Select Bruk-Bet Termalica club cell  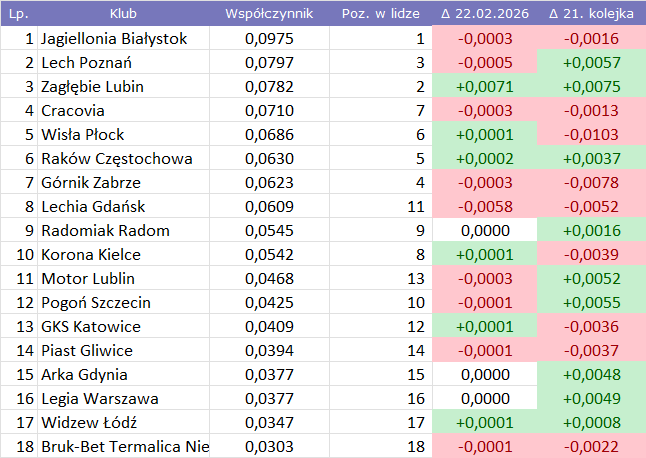pyautogui.click(x=125, y=447)
